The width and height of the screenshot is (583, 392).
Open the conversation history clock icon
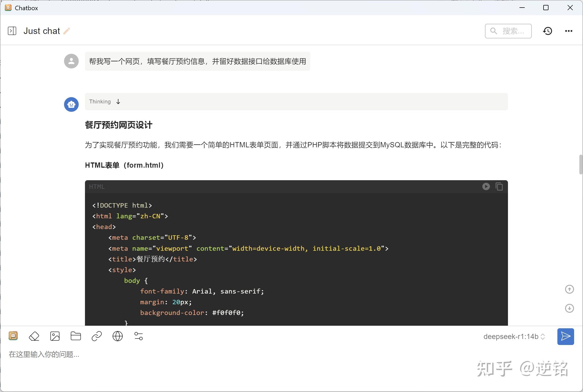pyautogui.click(x=547, y=31)
